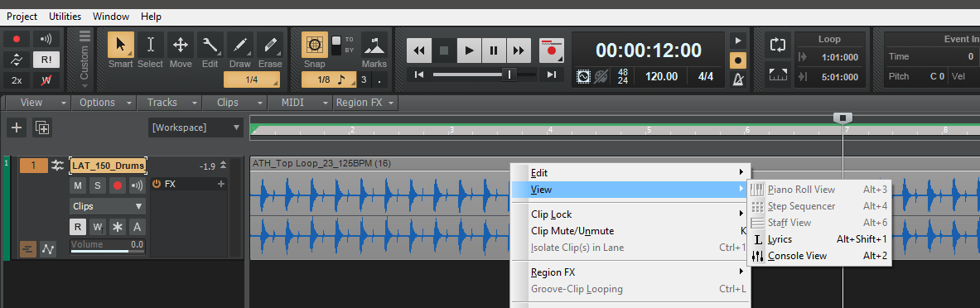
Task: Click the automation playback icon in Mix module
Action: 17,60
